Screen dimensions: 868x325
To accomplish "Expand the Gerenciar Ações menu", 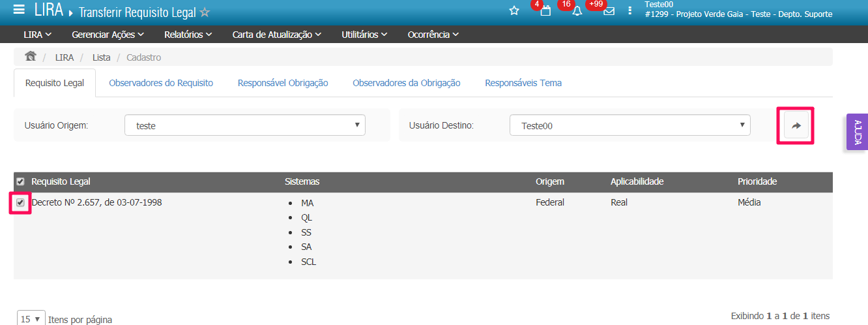I will [x=108, y=35].
